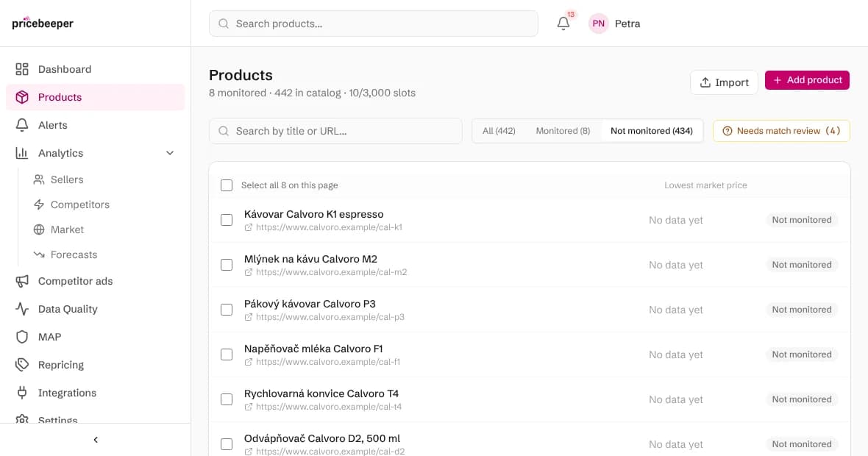Open external link icon for cal-p3
This screenshot has height=456, width=868.
tap(249, 317)
